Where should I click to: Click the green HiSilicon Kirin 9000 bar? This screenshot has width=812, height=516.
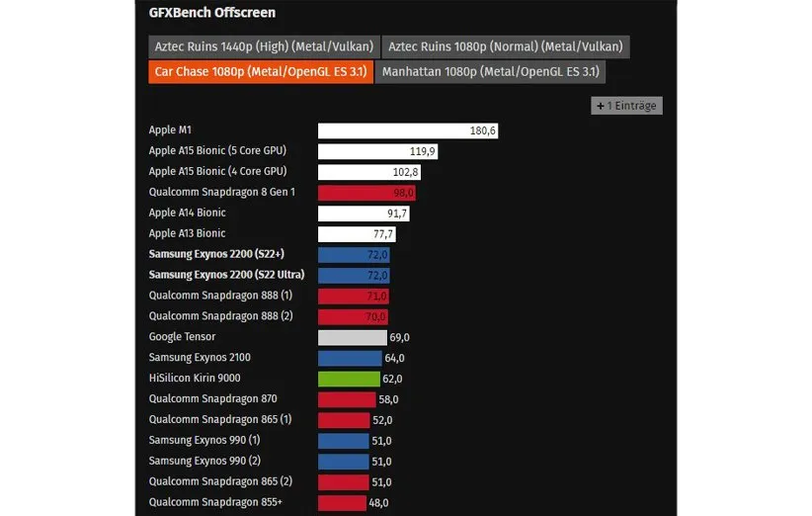point(349,379)
